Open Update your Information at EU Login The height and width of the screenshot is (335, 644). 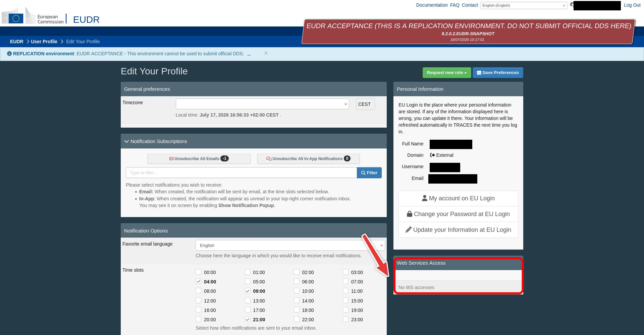(458, 230)
